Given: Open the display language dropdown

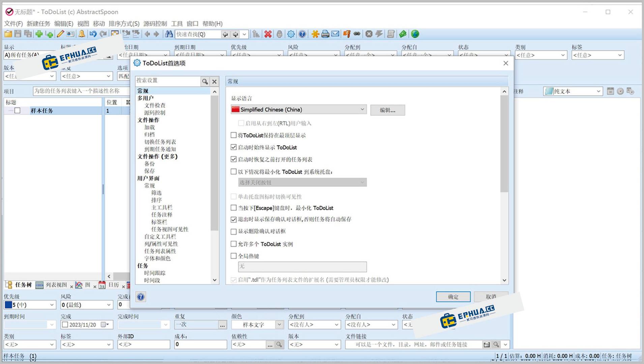Looking at the screenshot, I should (362, 109).
